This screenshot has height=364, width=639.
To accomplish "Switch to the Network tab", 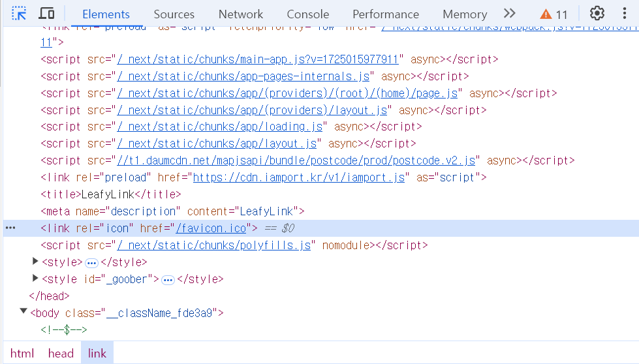I will tap(241, 14).
